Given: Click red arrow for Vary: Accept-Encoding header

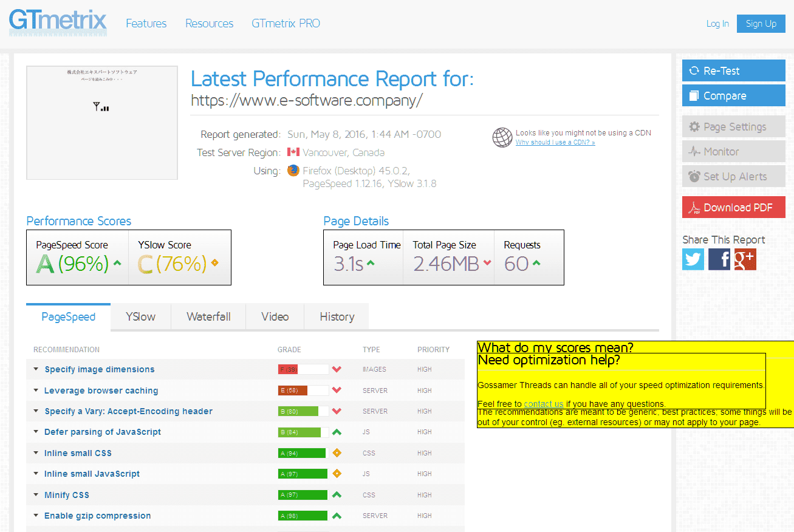Looking at the screenshot, I should [337, 411].
